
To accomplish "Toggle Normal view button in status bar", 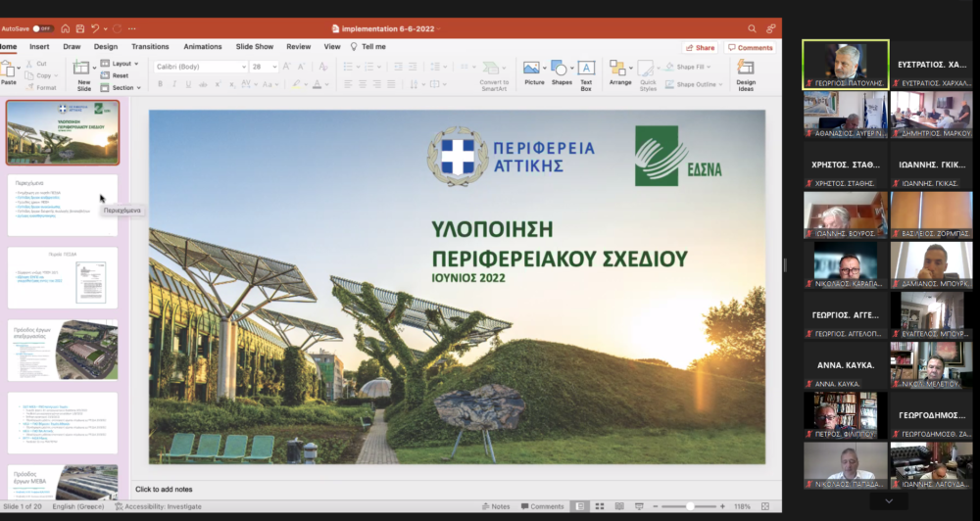I will 581,506.
